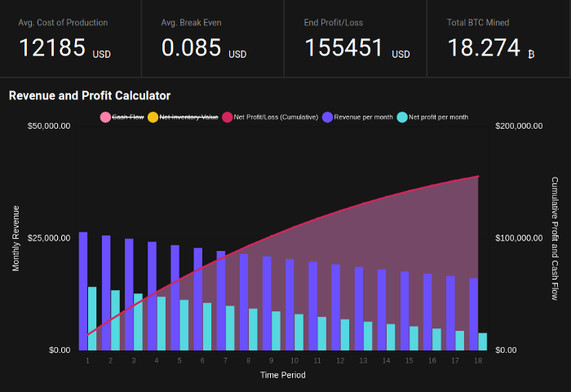571x392 pixels.
Task: Click the cyan net profit bar for period 18
Action: pyautogui.click(x=483, y=341)
